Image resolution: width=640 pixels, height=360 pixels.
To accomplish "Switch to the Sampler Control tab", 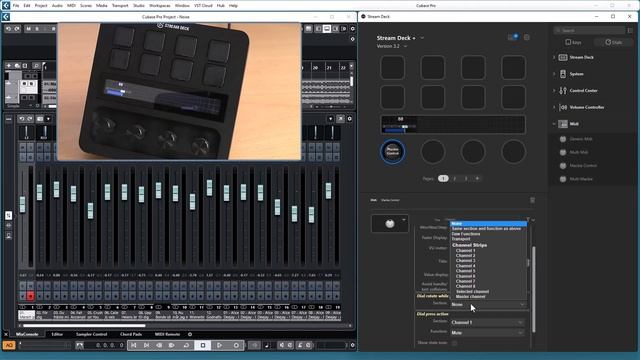I will (91, 334).
